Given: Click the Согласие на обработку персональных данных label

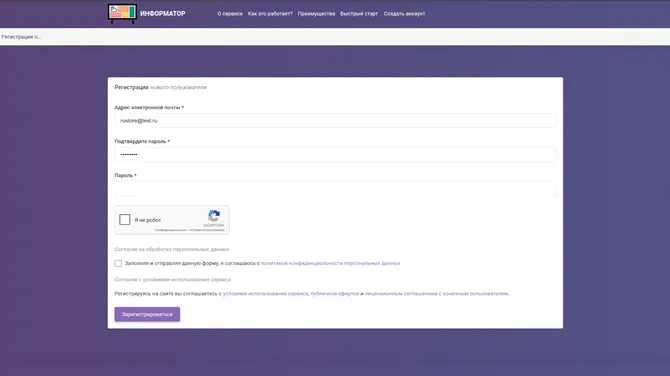Looking at the screenshot, I should tap(172, 249).
